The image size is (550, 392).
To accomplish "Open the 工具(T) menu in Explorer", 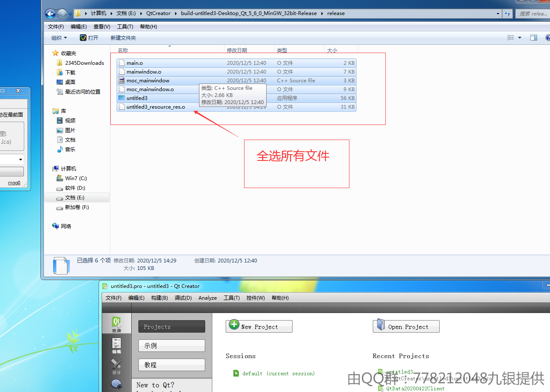I will pyautogui.click(x=125, y=27).
